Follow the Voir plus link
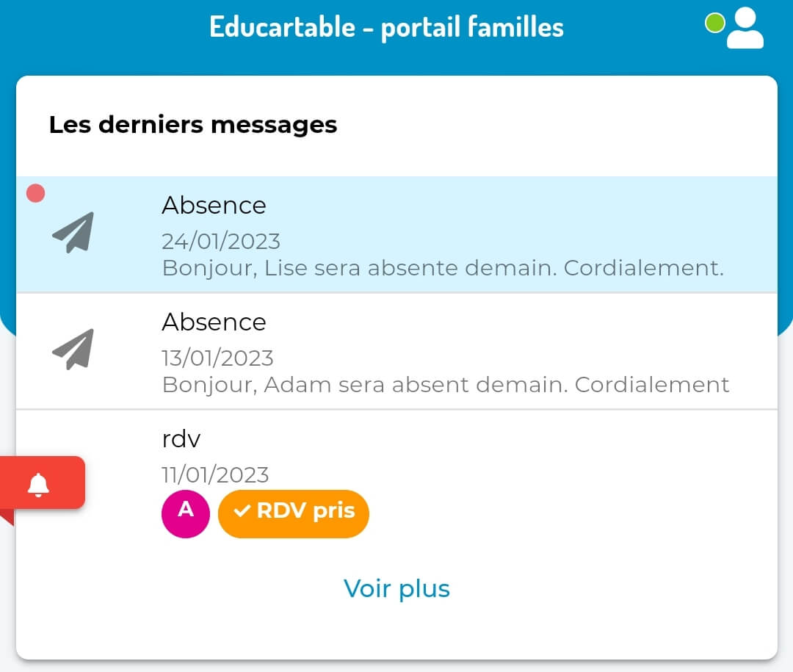Image resolution: width=793 pixels, height=672 pixels. pos(396,588)
